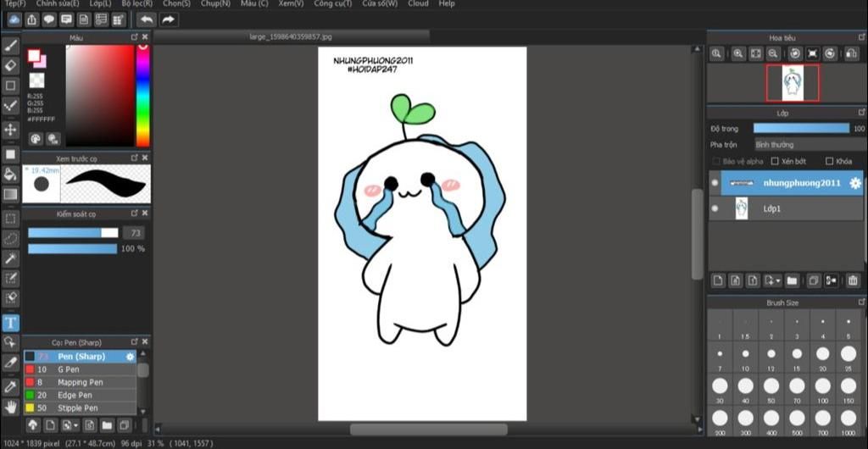This screenshot has height=449, width=868.
Task: Open the Tệp(F) menu
Action: coord(15,3)
